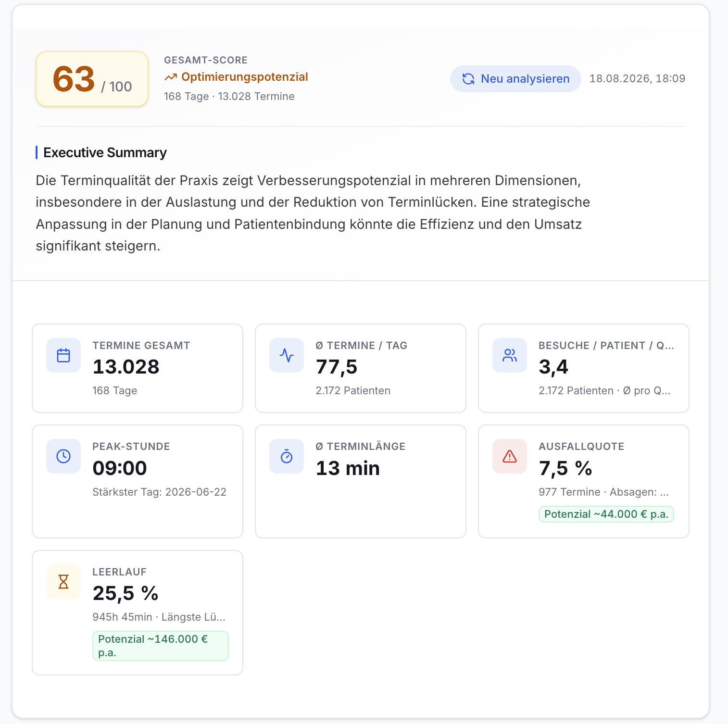Image resolution: width=728 pixels, height=724 pixels.
Task: Click the 13 min Terminlänge value
Action: 348,468
